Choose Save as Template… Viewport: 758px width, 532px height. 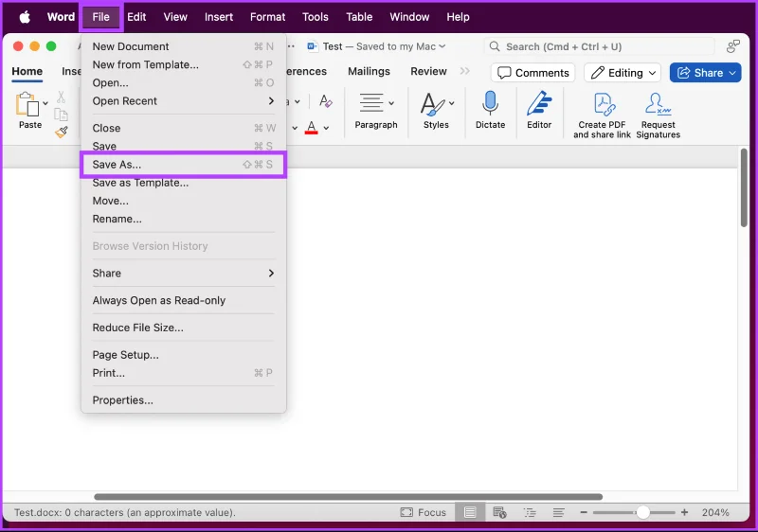click(x=183, y=183)
